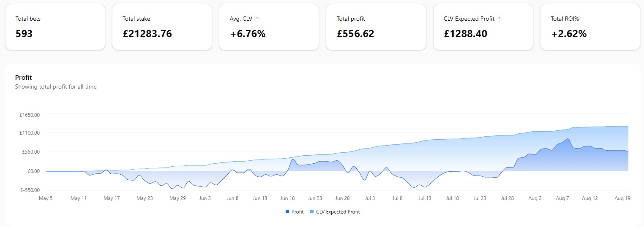Click the Aug 7 x-axis date

pyautogui.click(x=562, y=198)
